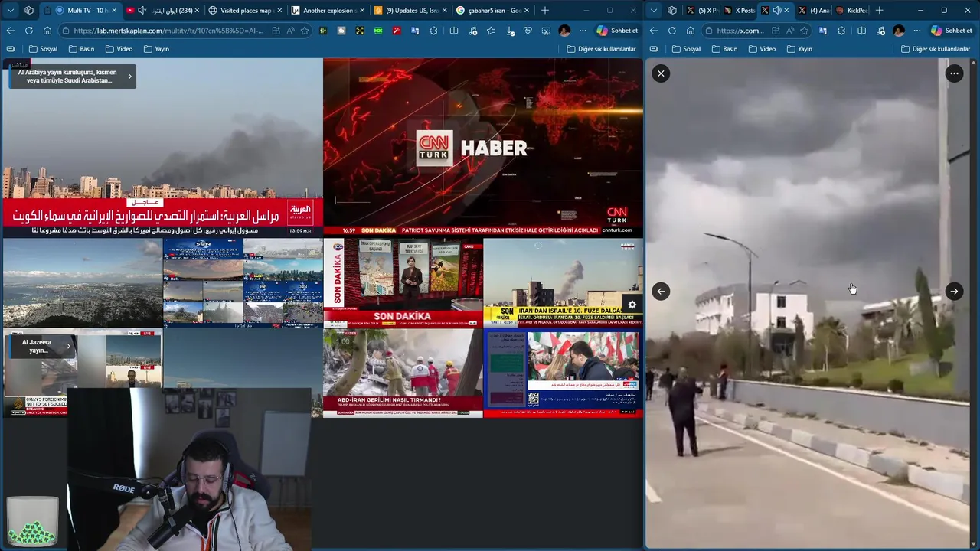The height and width of the screenshot is (551, 980).
Task: Open media control icon in left browser toolbar
Action: click(472, 31)
